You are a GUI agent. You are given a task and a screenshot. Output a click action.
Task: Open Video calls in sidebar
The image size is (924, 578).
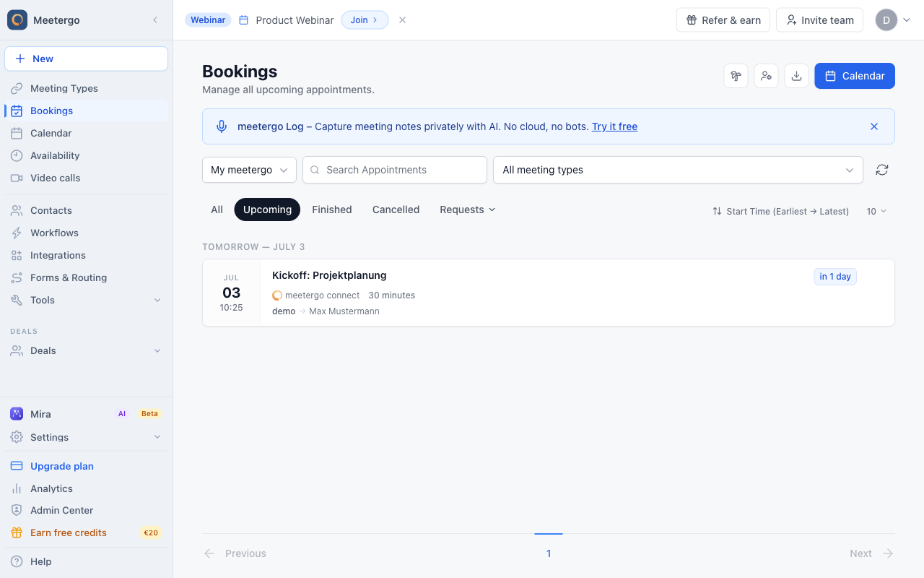pos(87,178)
